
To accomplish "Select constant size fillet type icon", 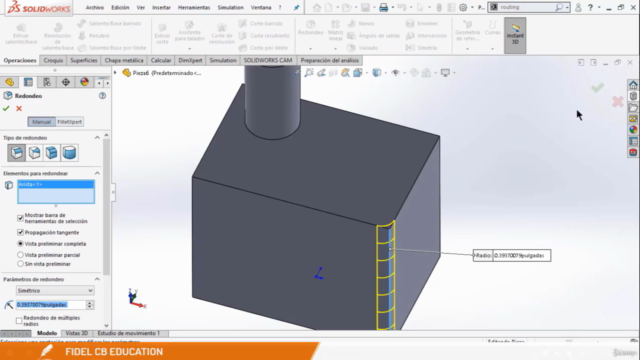I will (x=17, y=153).
